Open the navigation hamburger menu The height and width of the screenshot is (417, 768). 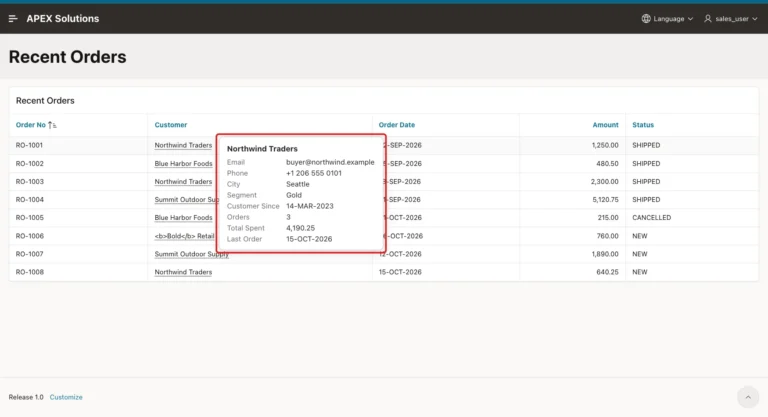pos(13,19)
